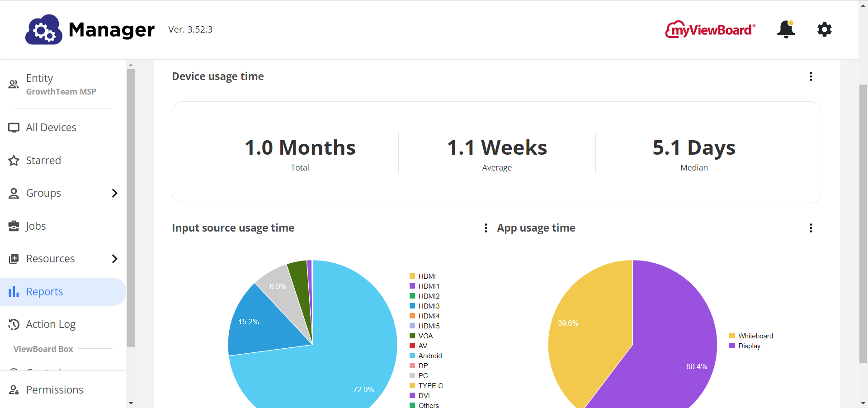Open the notifications bell

click(786, 29)
